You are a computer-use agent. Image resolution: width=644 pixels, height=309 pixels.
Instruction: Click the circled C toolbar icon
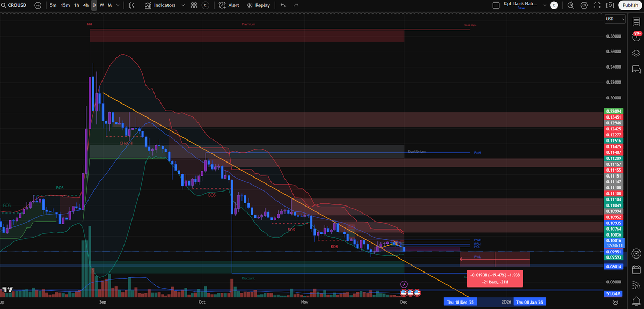[x=204, y=5]
